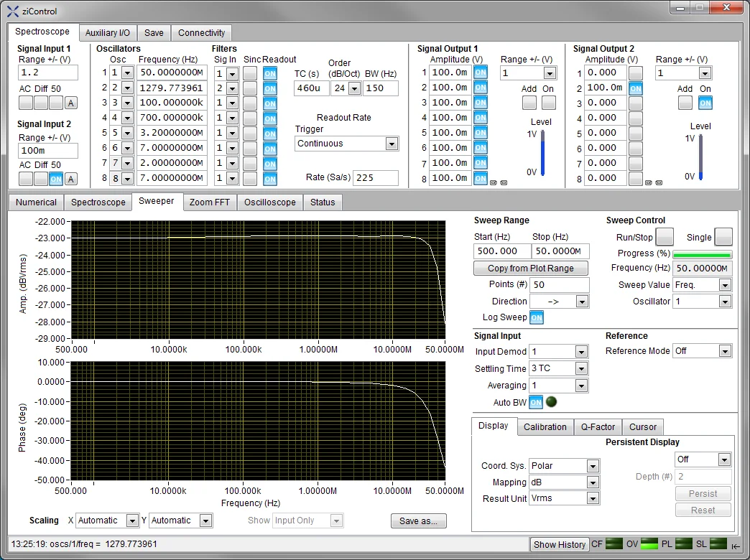
Task: Click the sweep Stop (Hz) field
Action: point(560,251)
